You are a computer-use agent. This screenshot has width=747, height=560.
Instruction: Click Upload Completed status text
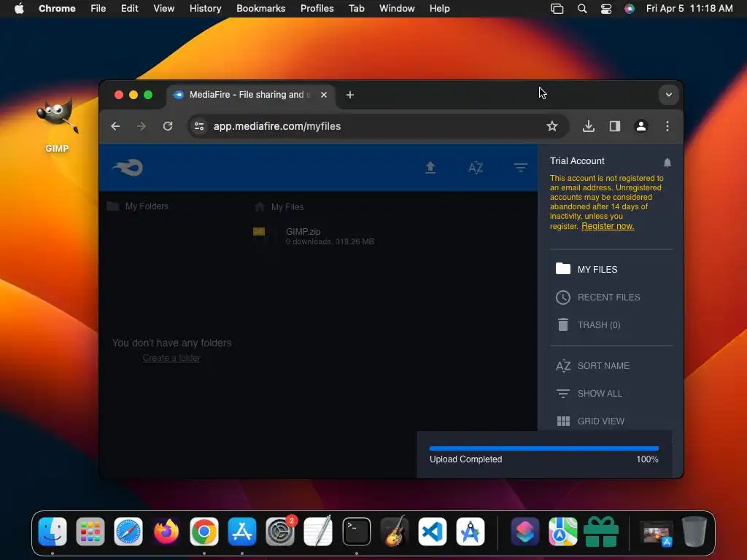[x=465, y=459]
